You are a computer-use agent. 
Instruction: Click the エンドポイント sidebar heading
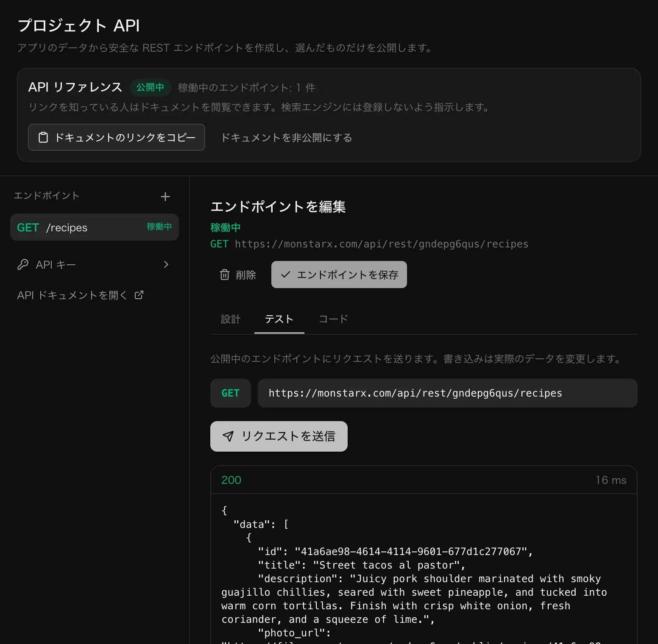point(47,196)
